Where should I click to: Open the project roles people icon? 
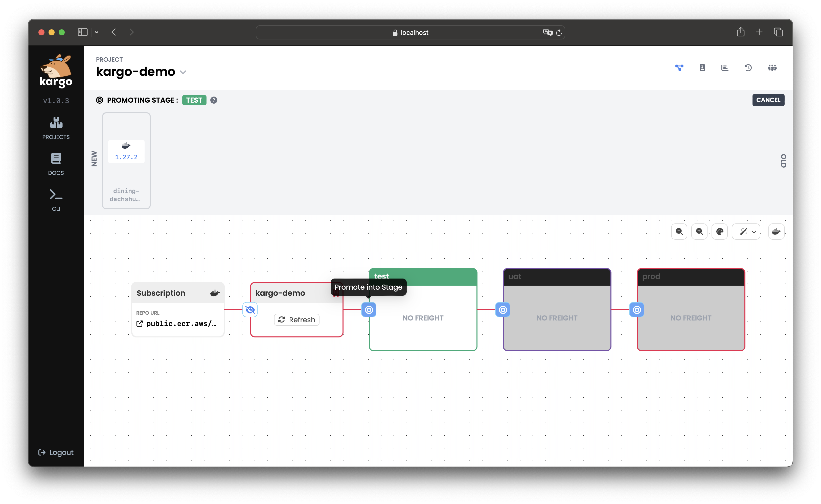[x=772, y=68]
